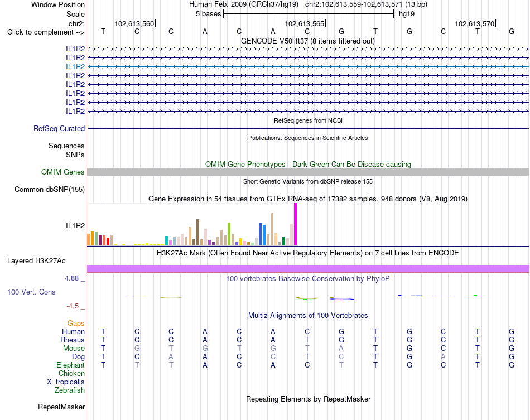The width and height of the screenshot is (530, 420).
Task: Click the '5 bases' scale bar text
Action: click(x=208, y=14)
